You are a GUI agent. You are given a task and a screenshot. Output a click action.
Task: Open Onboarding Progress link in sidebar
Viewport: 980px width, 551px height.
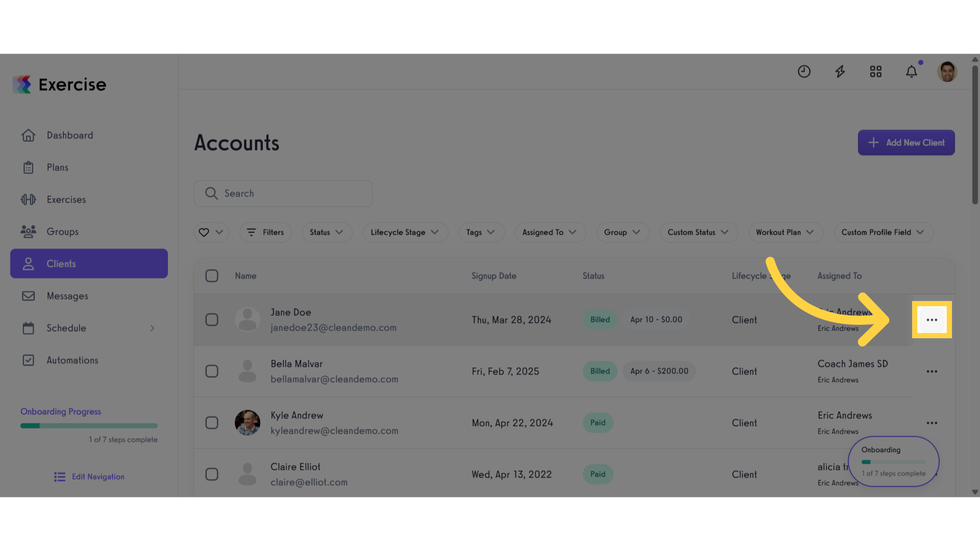coord(61,412)
